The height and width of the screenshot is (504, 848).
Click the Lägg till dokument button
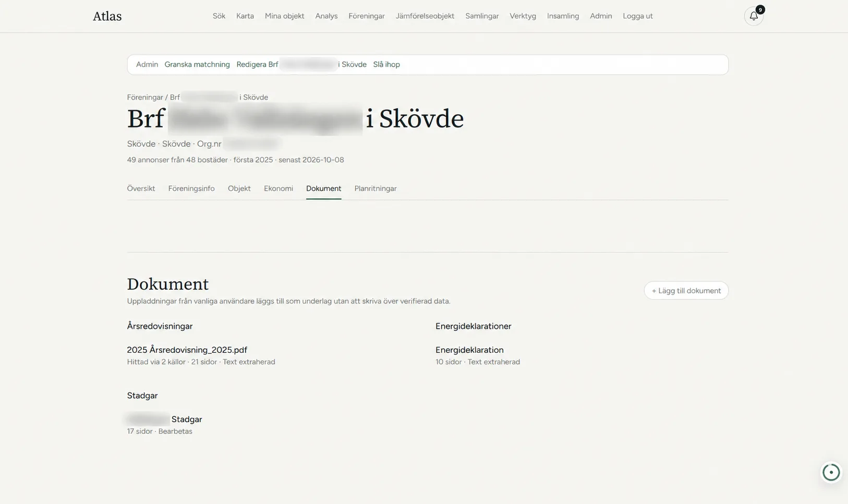pos(686,291)
